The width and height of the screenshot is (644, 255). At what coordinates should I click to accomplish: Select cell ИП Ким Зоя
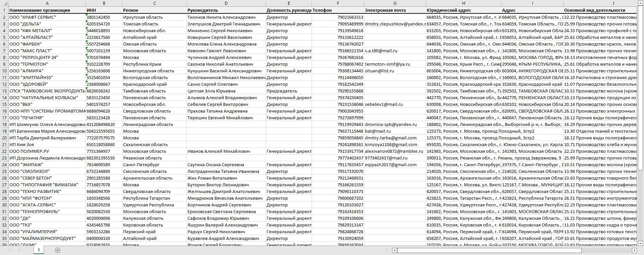coord(47,144)
